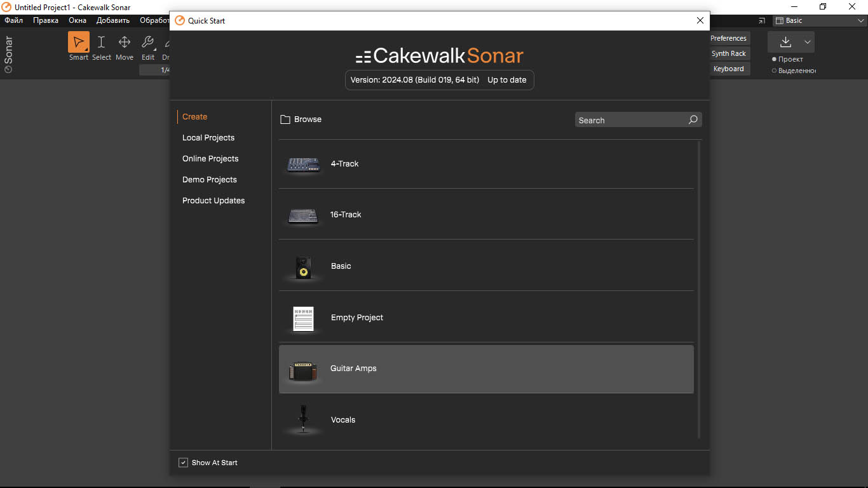
Task: Select the Empty Project template name
Action: 357,318
